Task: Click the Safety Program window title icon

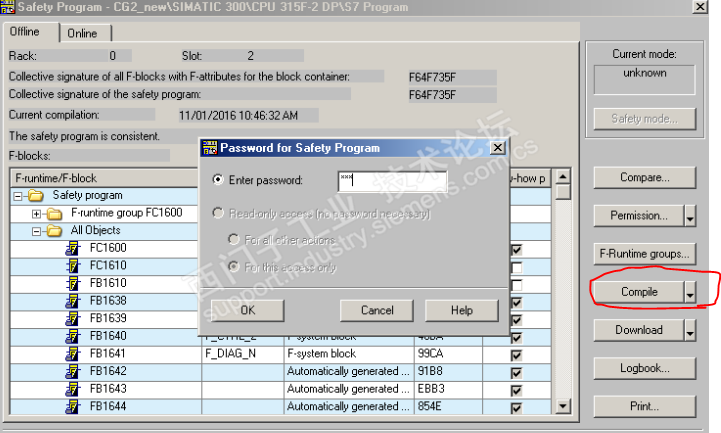Action: tap(7, 7)
